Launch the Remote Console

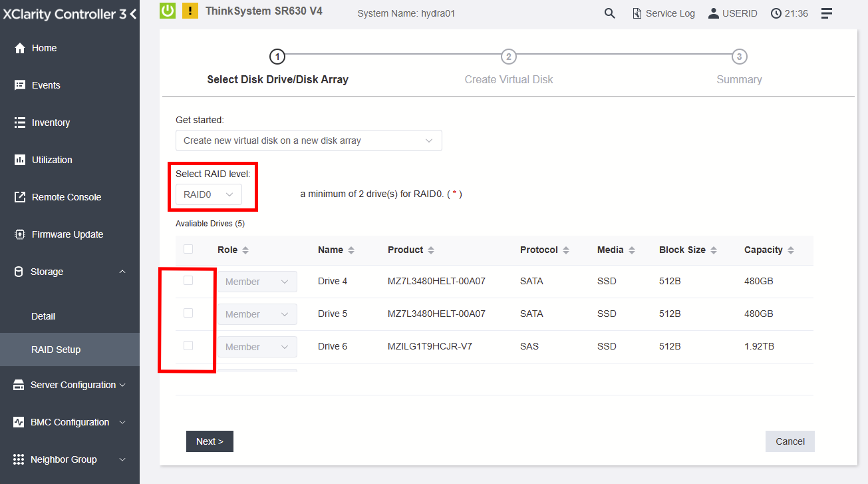67,196
